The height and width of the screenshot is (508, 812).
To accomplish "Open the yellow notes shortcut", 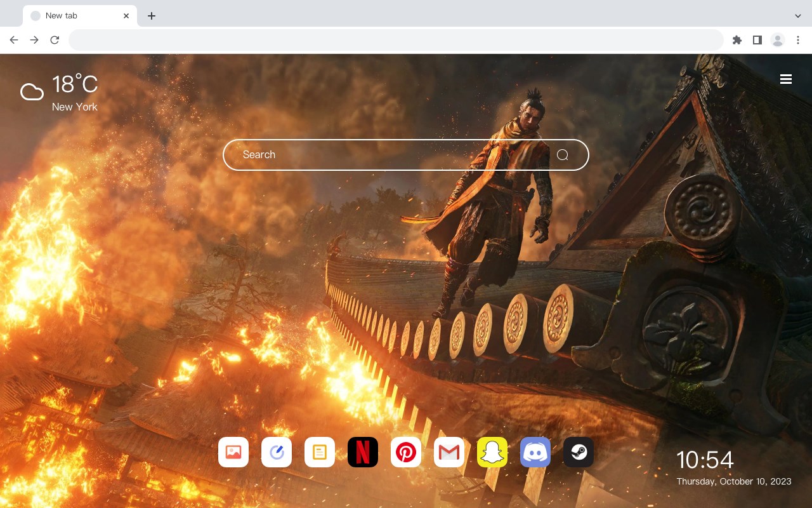I will [320, 452].
